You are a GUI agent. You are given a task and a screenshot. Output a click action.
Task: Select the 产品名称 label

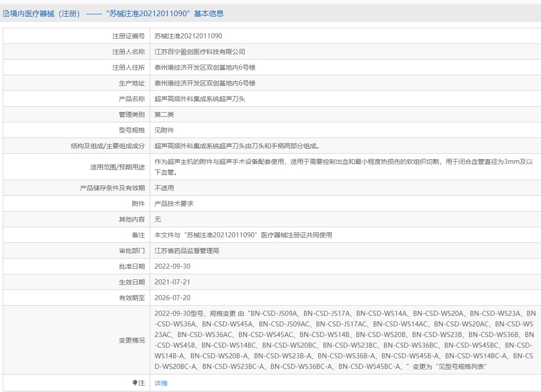[x=132, y=99]
